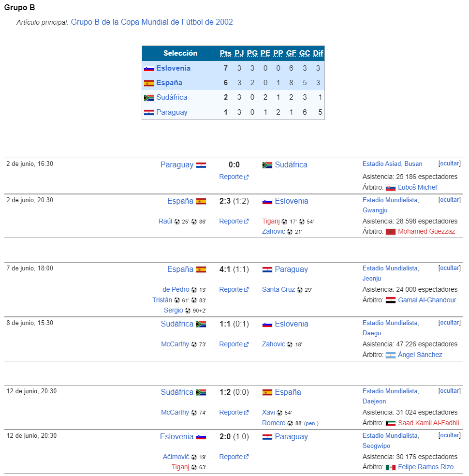Viewport: 469px width, 476px height.
Task: Click the Spain flag in standings table
Action: tap(148, 83)
